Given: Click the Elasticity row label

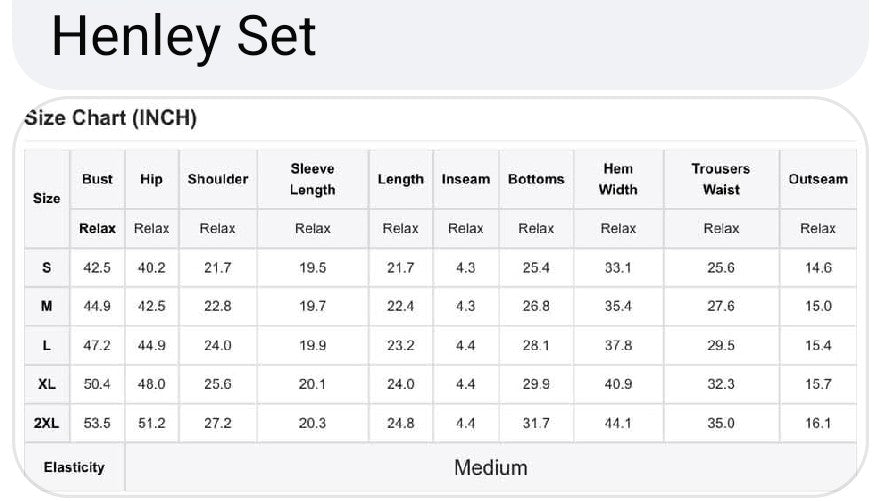Looking at the screenshot, I should pos(73,467).
